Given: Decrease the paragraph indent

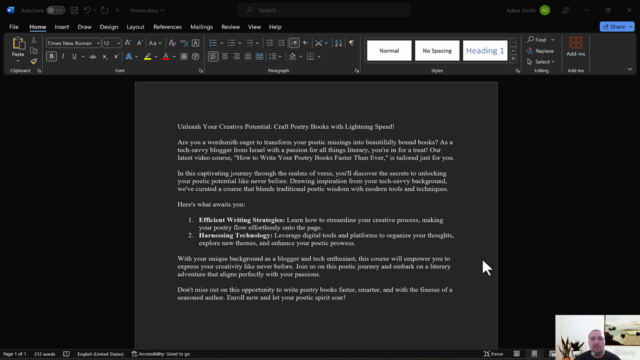Looking at the screenshot, I should click(269, 43).
